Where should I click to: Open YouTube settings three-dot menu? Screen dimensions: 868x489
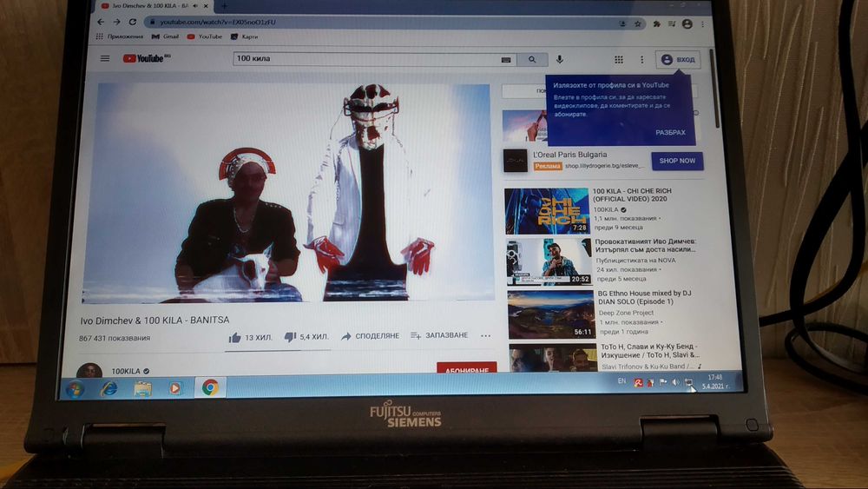[x=642, y=60]
